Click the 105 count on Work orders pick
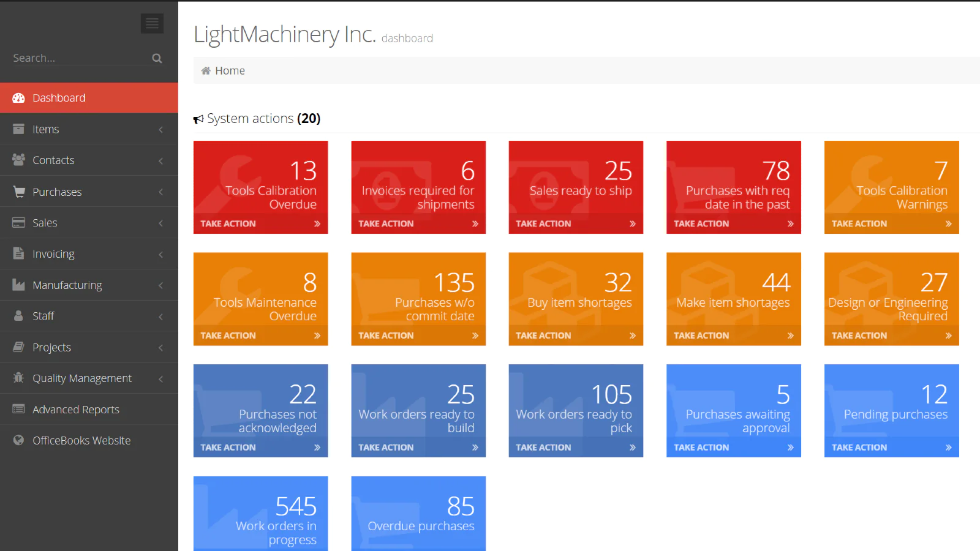Screen dimensions: 980x551 click(x=611, y=395)
